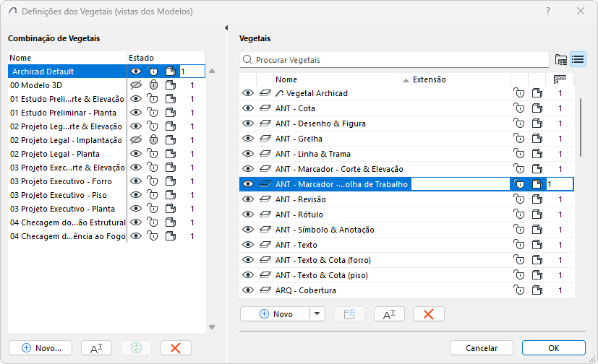Delete the selected layer with red X
The height and width of the screenshot is (364, 598).
tap(429, 314)
